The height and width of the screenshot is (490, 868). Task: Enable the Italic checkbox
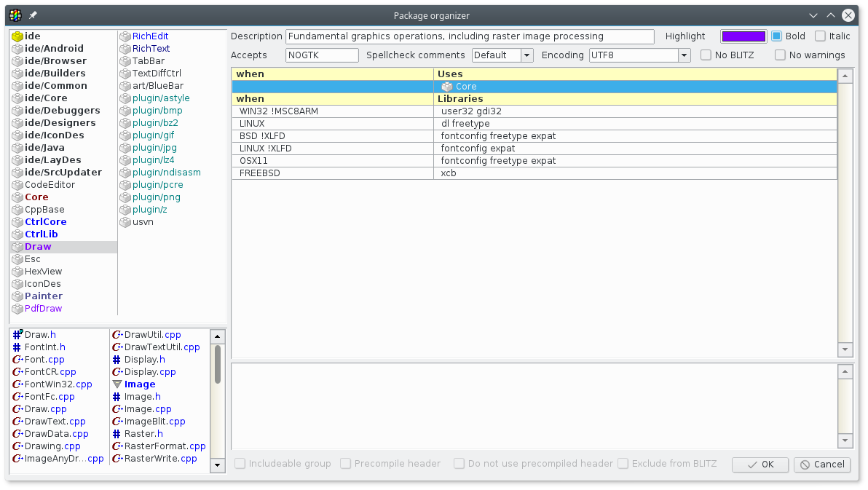click(x=820, y=36)
